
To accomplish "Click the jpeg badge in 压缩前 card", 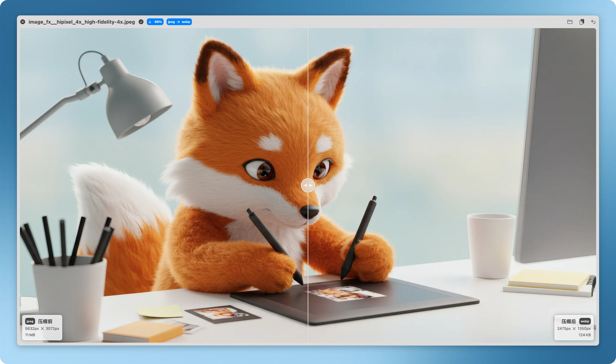I will (x=30, y=321).
